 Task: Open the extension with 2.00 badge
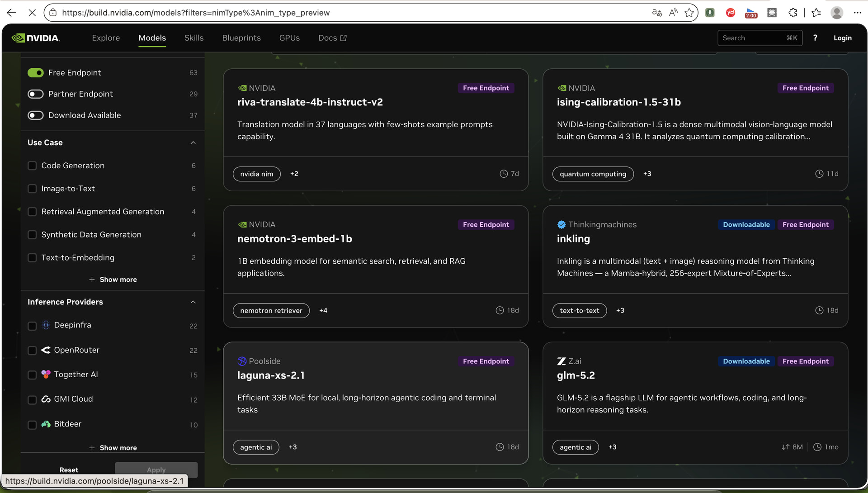point(751,13)
